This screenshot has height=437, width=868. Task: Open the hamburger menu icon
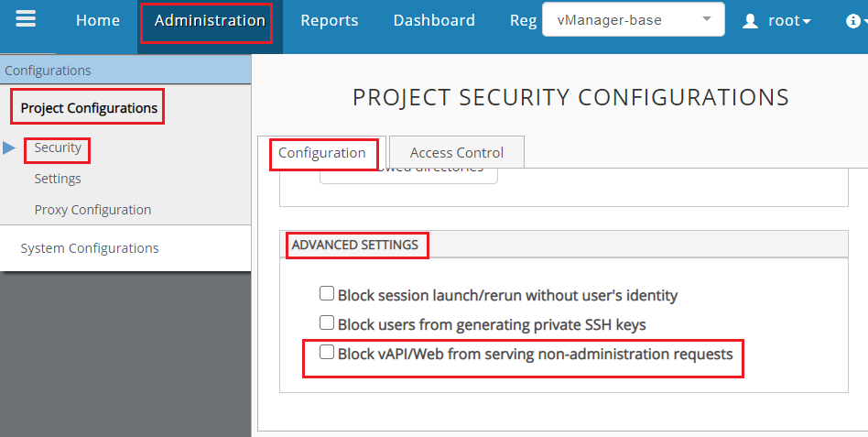pos(25,19)
